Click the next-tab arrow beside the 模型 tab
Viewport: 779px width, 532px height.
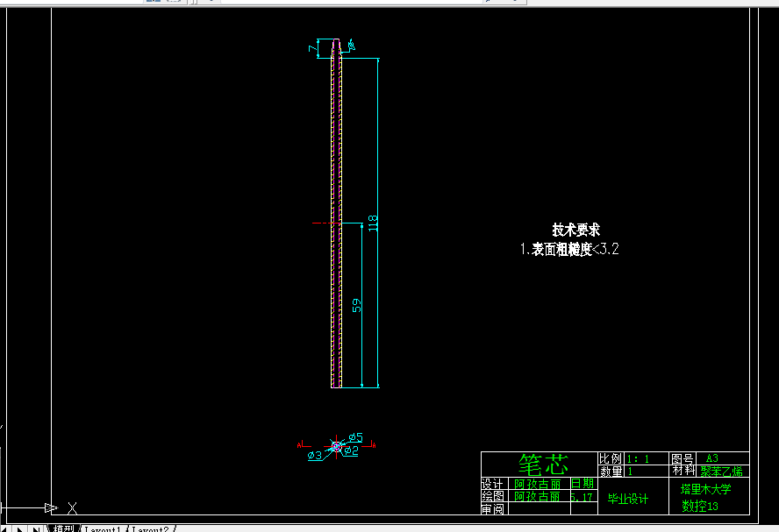tap(20, 528)
